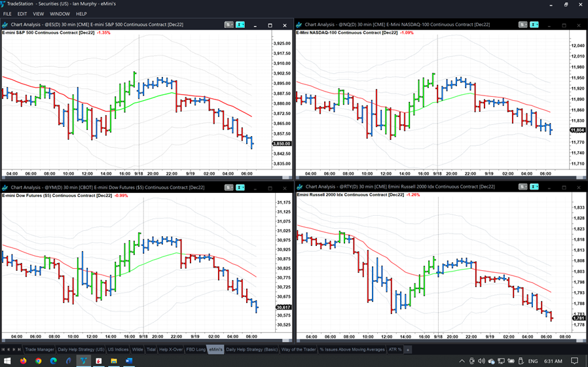
Task: Open the VIEW menu
Action: click(39, 14)
